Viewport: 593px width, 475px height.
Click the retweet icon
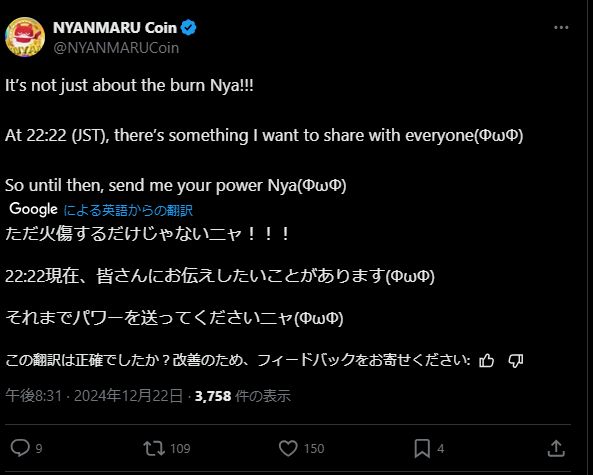154,449
